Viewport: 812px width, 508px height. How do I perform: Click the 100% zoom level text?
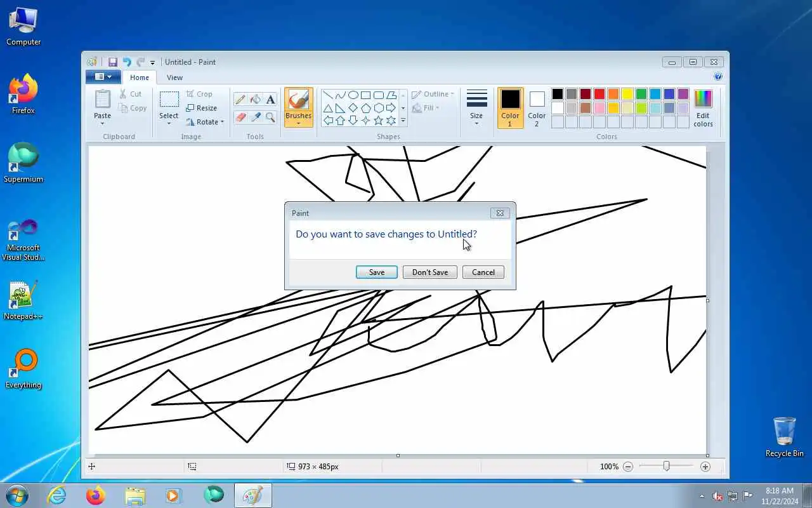coord(609,467)
